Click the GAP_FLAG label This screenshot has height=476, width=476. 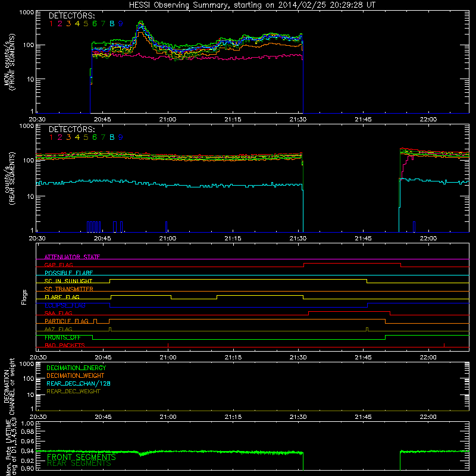[x=58, y=265]
